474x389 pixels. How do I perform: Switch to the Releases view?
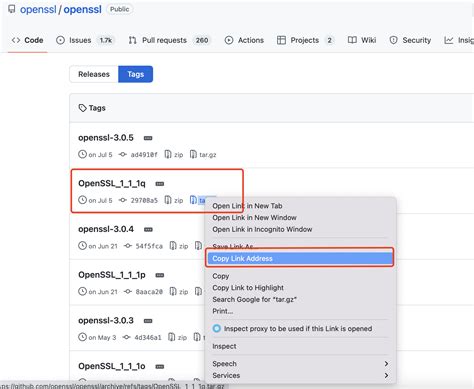pyautogui.click(x=94, y=74)
